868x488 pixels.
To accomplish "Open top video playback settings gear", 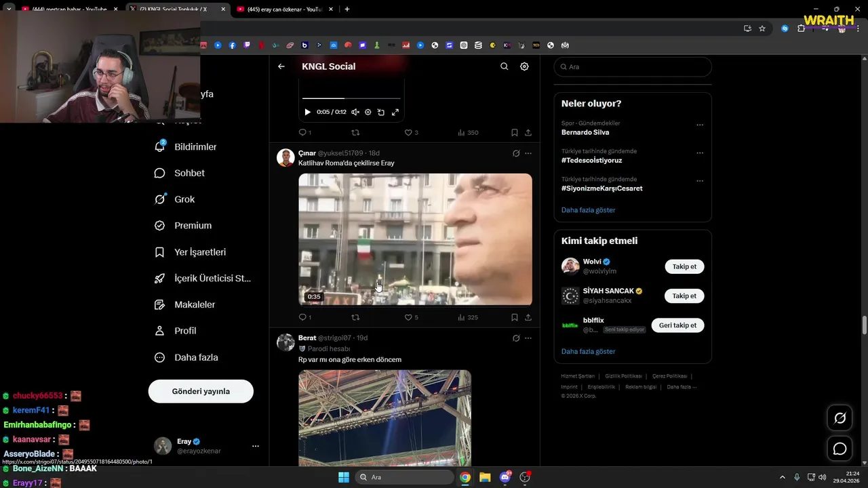I will point(368,112).
